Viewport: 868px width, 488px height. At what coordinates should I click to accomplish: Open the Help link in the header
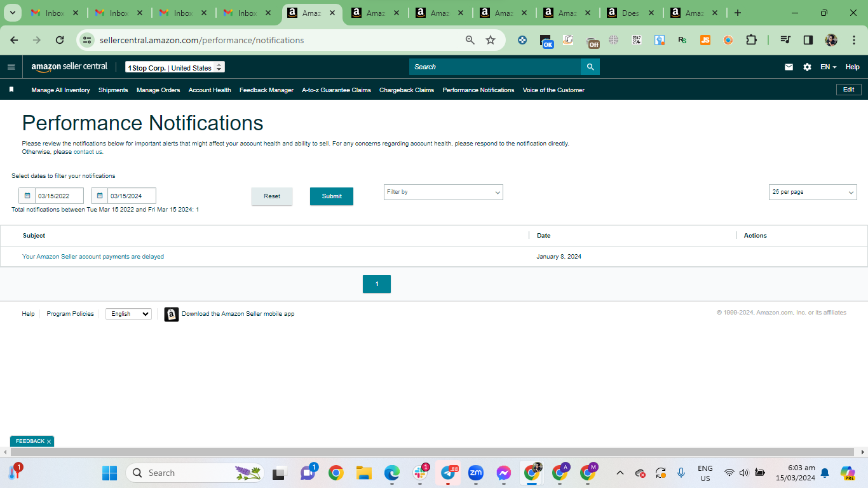(x=853, y=67)
